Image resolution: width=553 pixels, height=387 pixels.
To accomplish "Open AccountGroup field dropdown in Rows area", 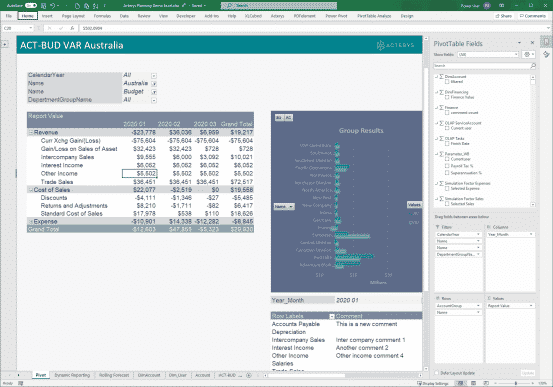I will (x=478, y=306).
